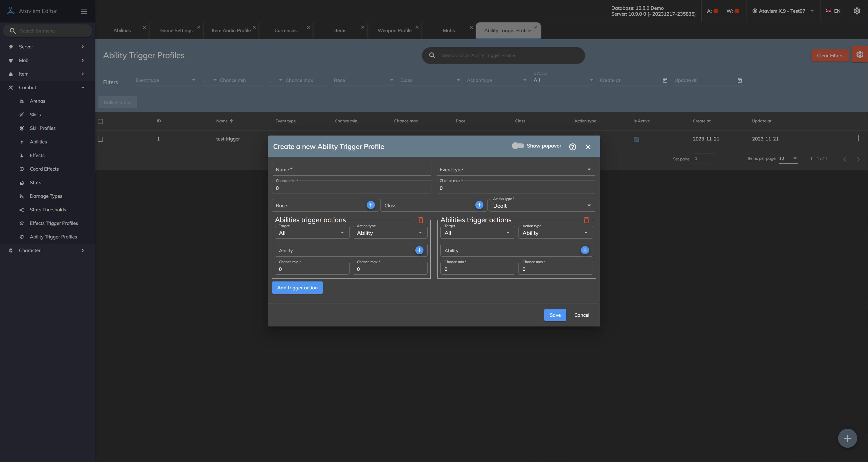The height and width of the screenshot is (462, 868).
Task: Click the hamburger menu icon beside Atavism Editor
Action: coord(84,12)
